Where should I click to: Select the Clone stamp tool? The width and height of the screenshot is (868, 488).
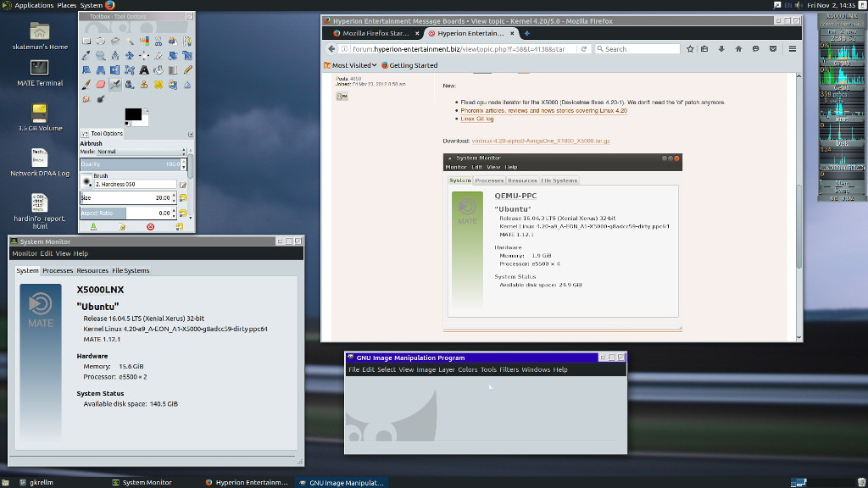coord(144,85)
